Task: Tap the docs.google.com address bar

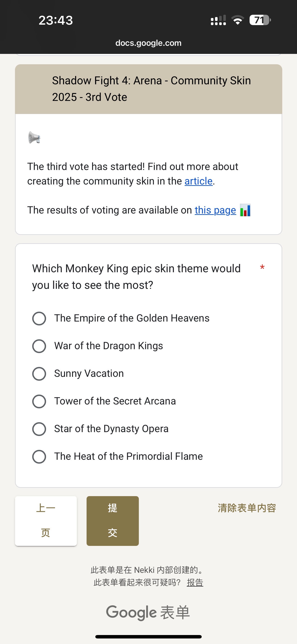Action: point(148,43)
